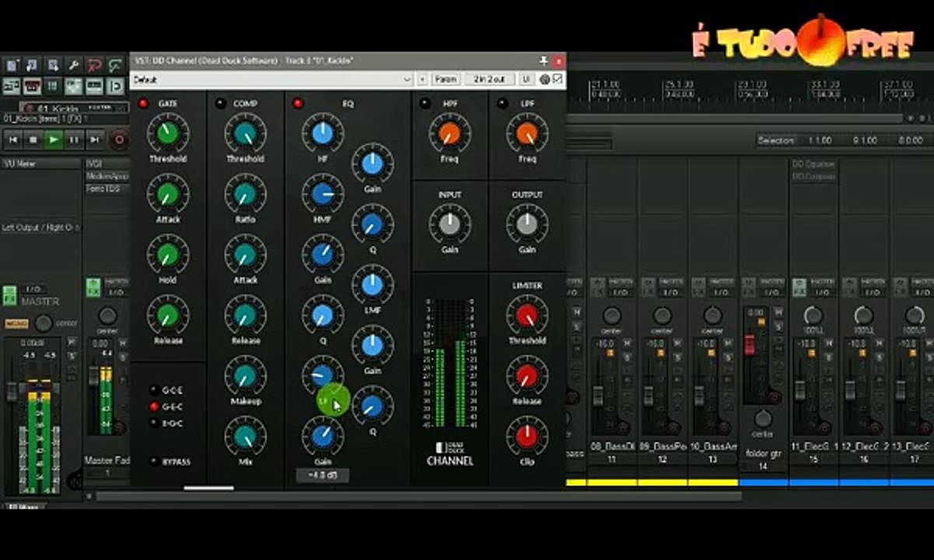Click the green Play transport button
The width and height of the screenshot is (934, 560).
click(x=53, y=140)
